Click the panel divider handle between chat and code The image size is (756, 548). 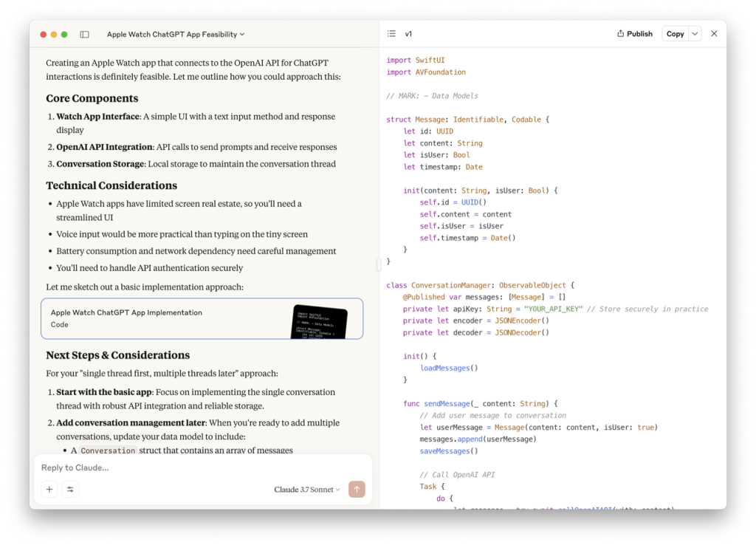[379, 264]
